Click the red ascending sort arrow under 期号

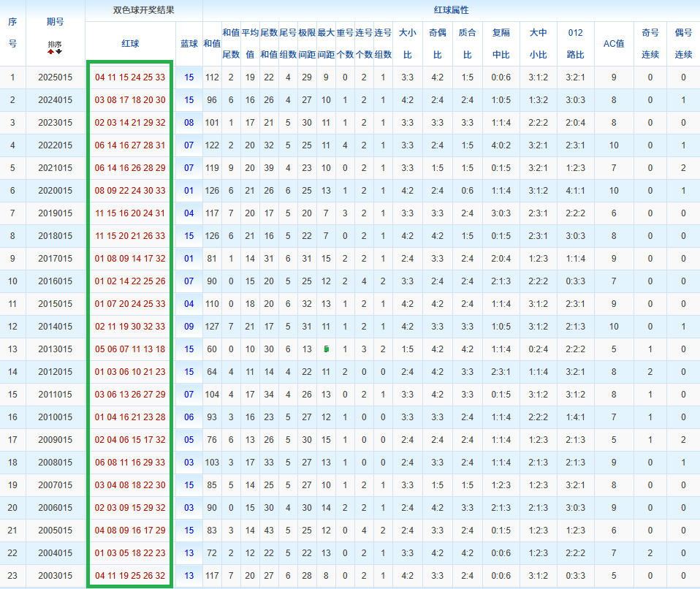tap(51, 52)
